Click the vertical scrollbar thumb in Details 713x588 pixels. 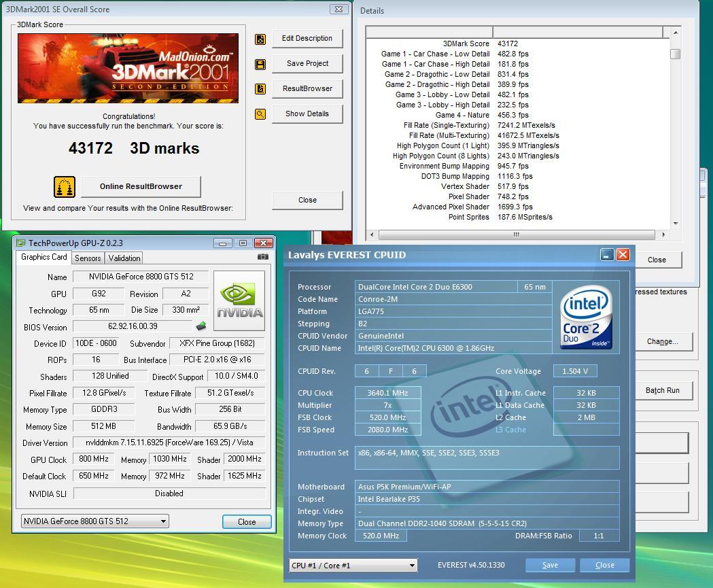click(676, 54)
